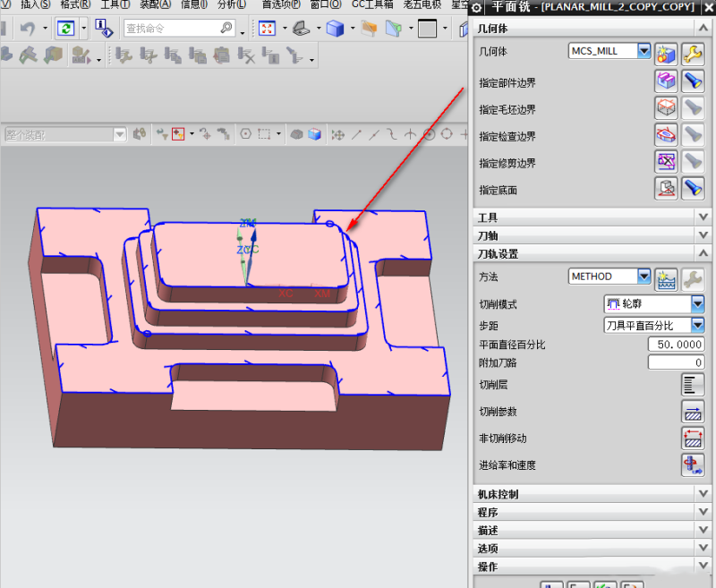This screenshot has height=588, width=716.
Task: Show part boundary with flashlight display icon
Action: click(693, 82)
